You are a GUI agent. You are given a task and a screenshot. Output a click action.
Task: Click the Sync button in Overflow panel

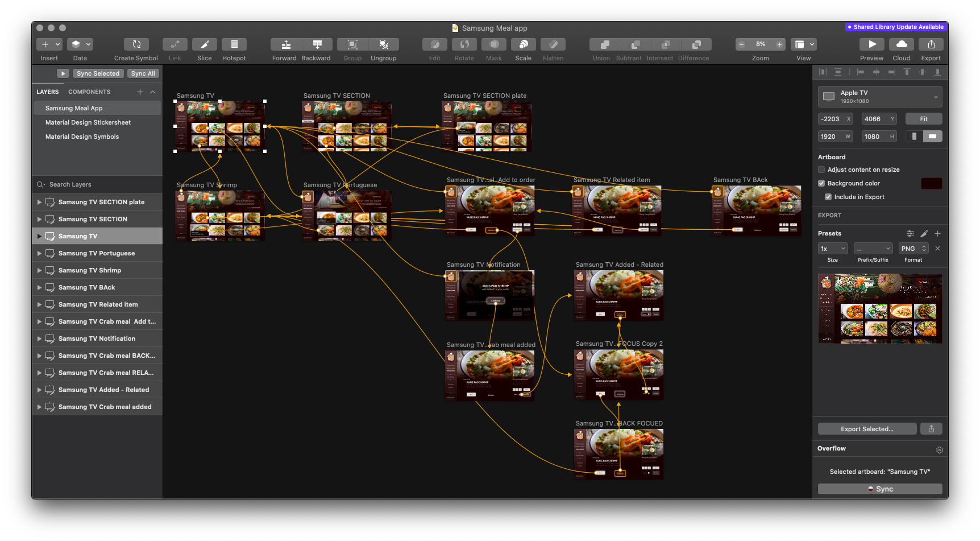[x=880, y=489]
